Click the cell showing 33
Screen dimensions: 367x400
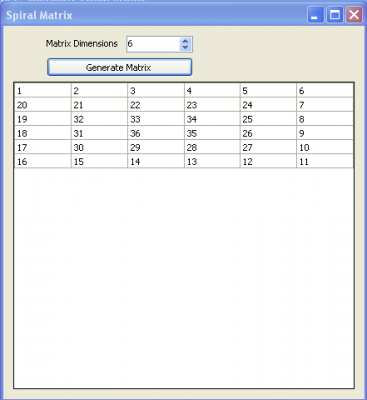coord(156,119)
